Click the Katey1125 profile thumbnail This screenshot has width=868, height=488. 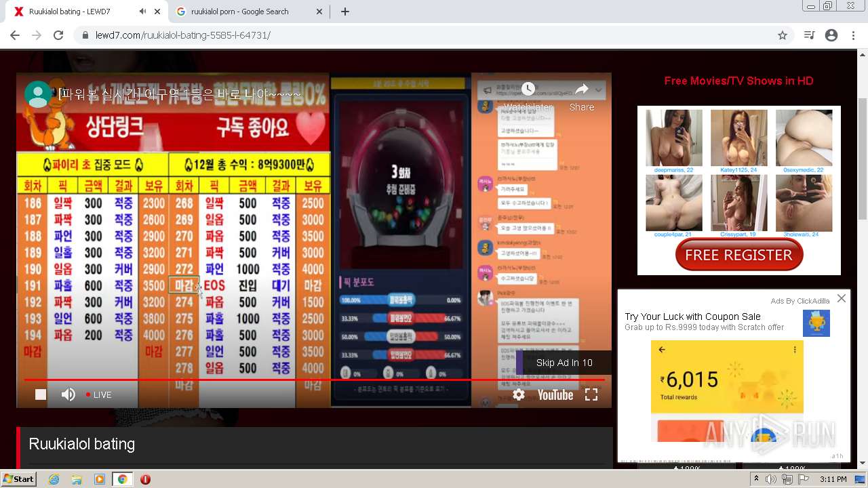click(x=738, y=138)
